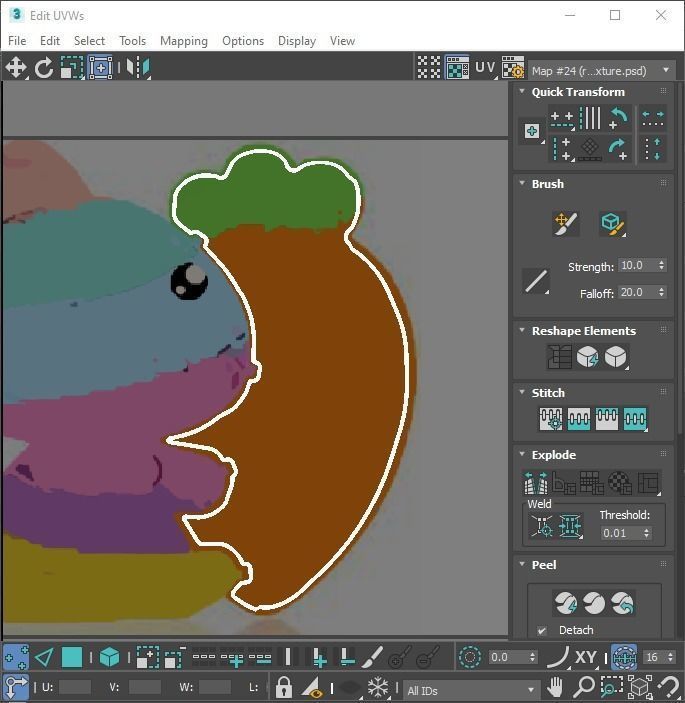Select the Pan hand tool
Viewport: 685px width, 703px height.
click(x=555, y=686)
